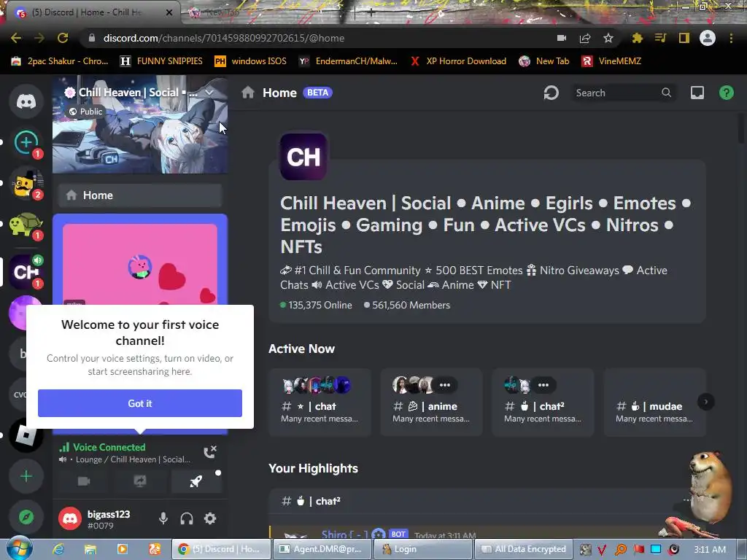Click the discord.com address bar
This screenshot has width=747, height=560.
click(x=314, y=38)
